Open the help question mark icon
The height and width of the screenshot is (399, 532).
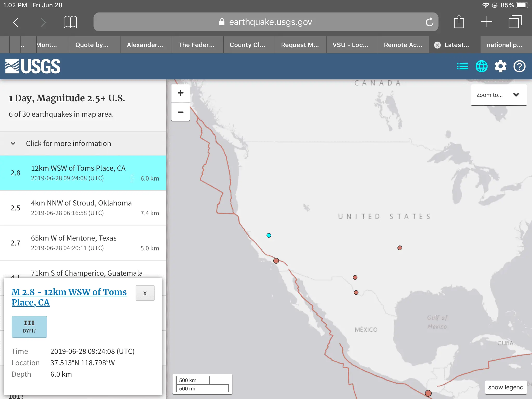point(519,66)
